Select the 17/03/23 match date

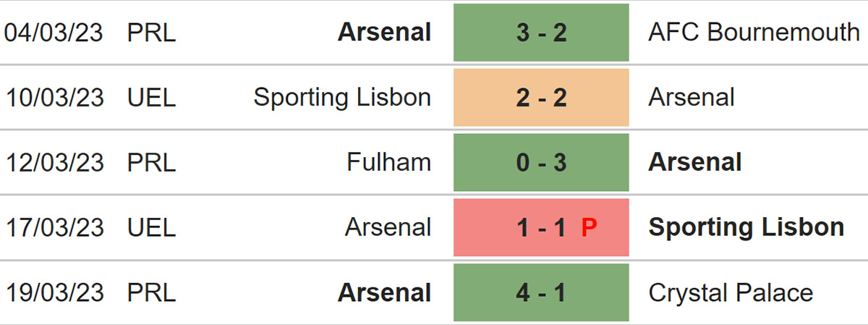click(55, 227)
